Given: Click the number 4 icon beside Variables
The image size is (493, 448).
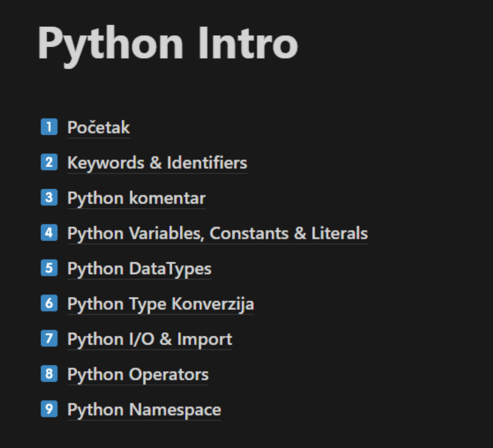Looking at the screenshot, I should (49, 233).
